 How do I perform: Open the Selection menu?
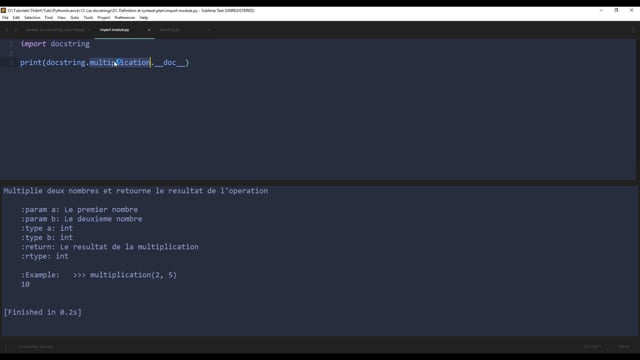(x=32, y=18)
